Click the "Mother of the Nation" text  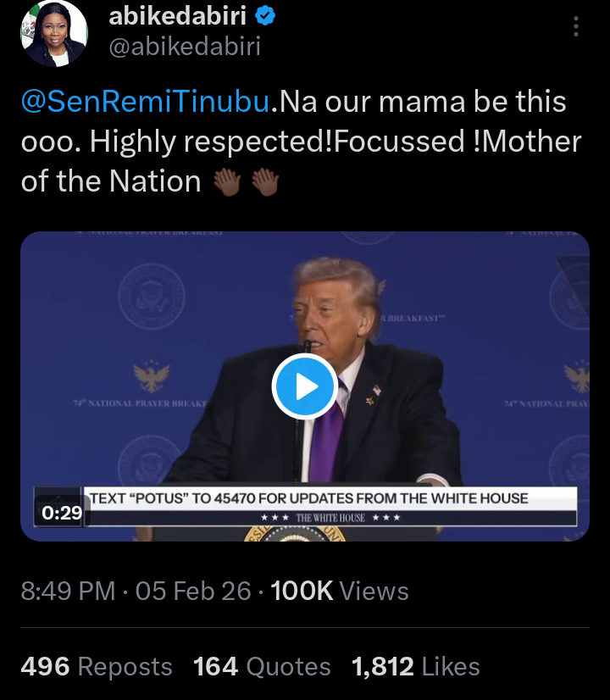(110, 181)
